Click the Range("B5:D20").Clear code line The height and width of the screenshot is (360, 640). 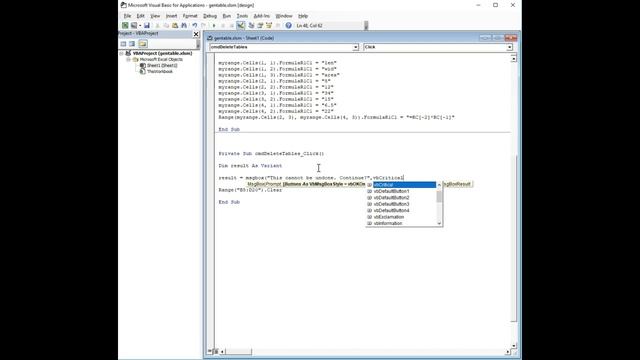point(250,190)
